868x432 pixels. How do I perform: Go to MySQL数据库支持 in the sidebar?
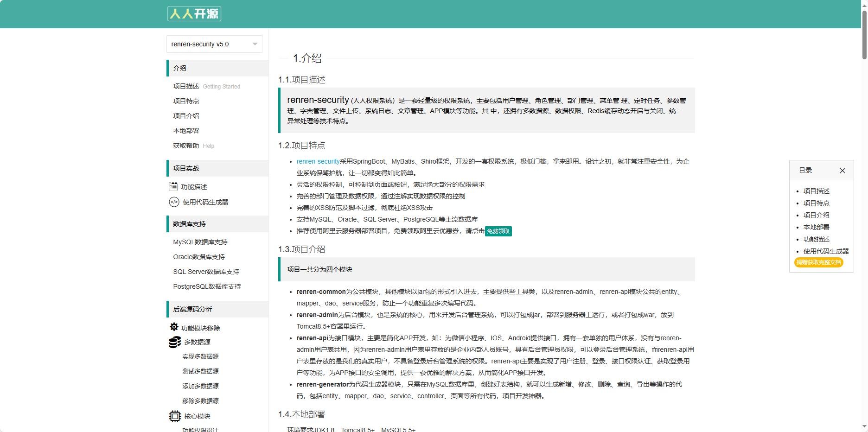tap(200, 242)
